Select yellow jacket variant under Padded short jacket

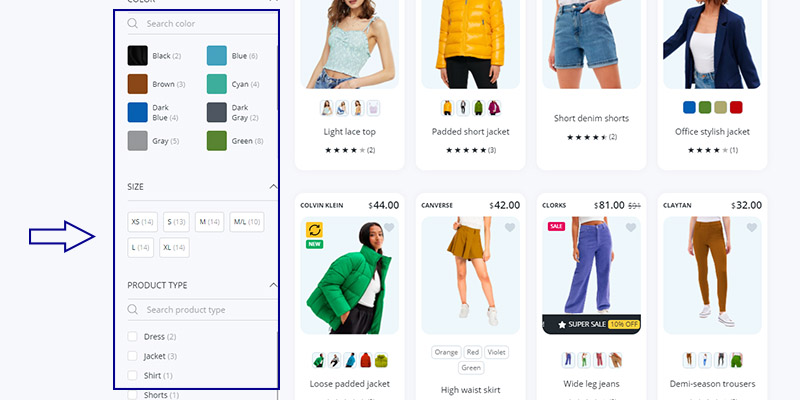click(x=447, y=108)
